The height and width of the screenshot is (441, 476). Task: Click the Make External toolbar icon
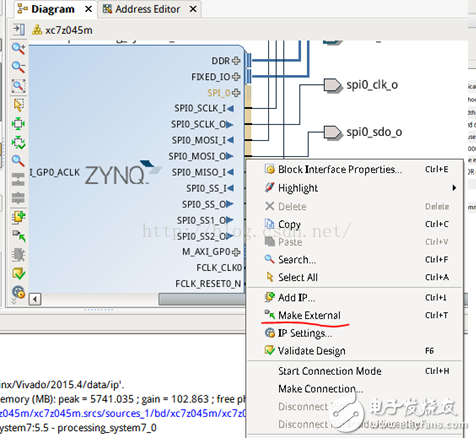[x=19, y=236]
